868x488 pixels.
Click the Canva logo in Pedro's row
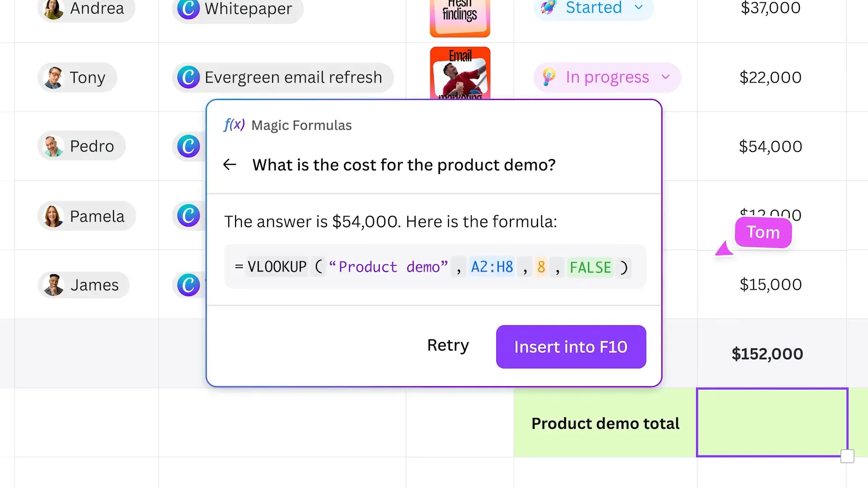pos(188,146)
